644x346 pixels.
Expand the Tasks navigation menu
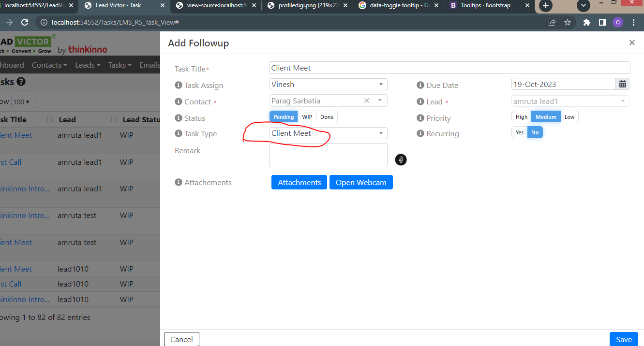click(120, 65)
